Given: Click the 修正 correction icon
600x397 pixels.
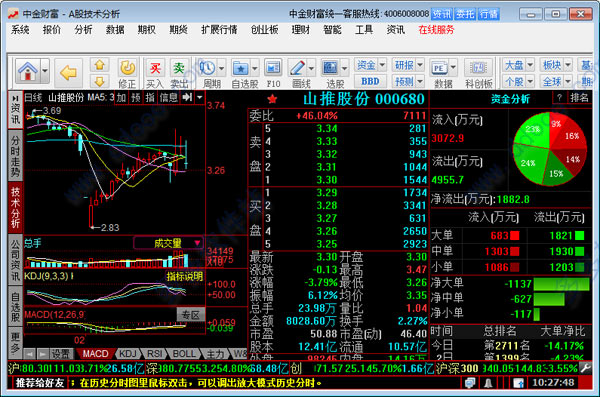Looking at the screenshot, I should tap(127, 68).
